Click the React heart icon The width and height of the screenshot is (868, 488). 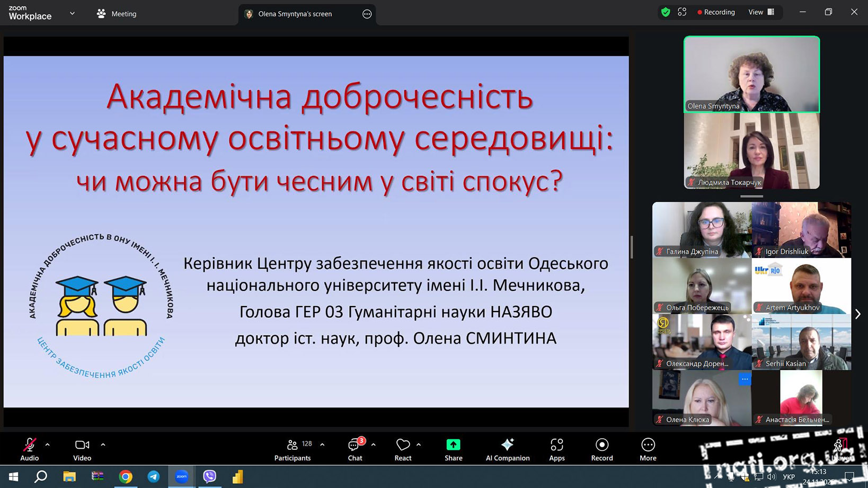(403, 449)
